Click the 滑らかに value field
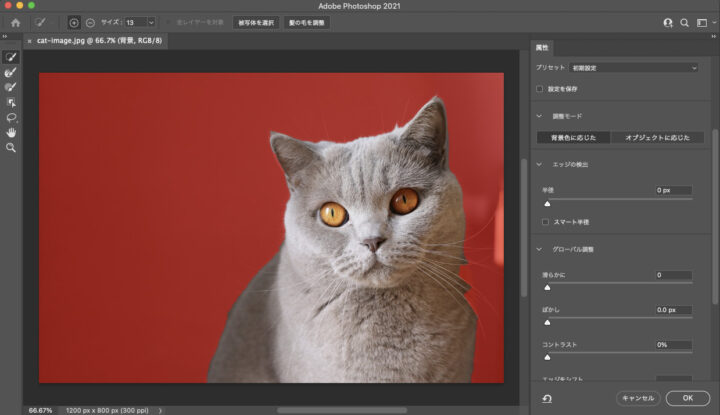 [674, 275]
